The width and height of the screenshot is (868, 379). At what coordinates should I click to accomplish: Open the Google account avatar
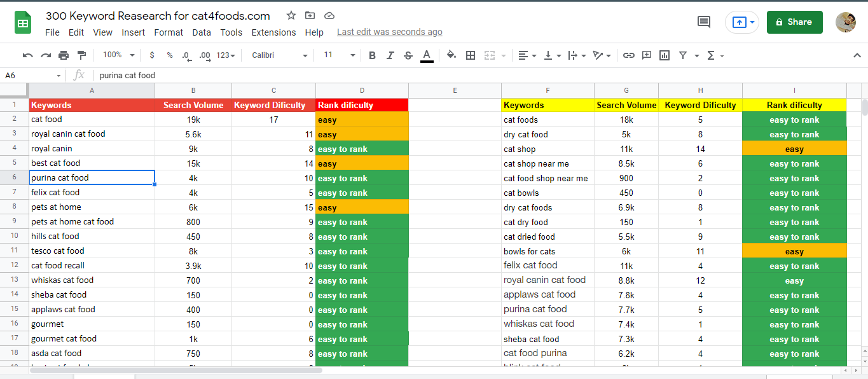point(846,22)
